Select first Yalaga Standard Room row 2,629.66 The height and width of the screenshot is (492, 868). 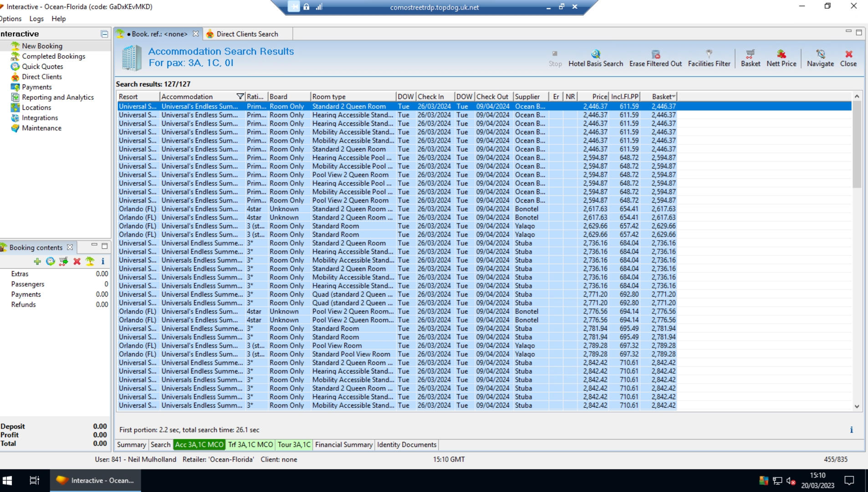click(x=484, y=226)
